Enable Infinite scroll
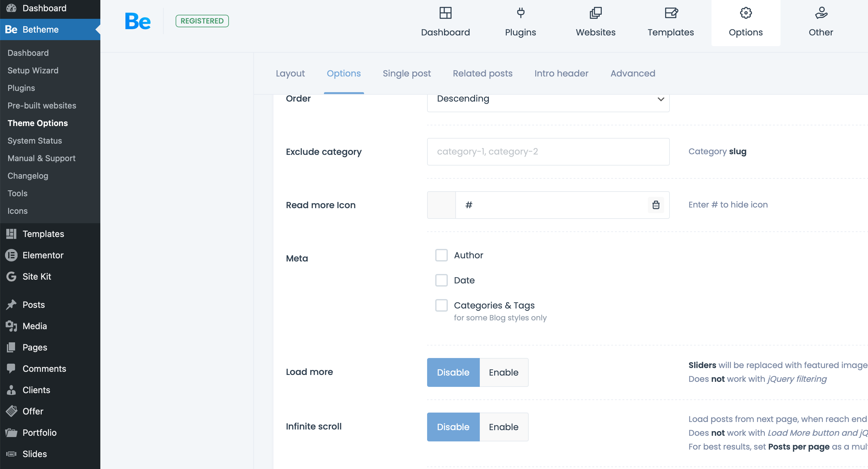 [503, 427]
